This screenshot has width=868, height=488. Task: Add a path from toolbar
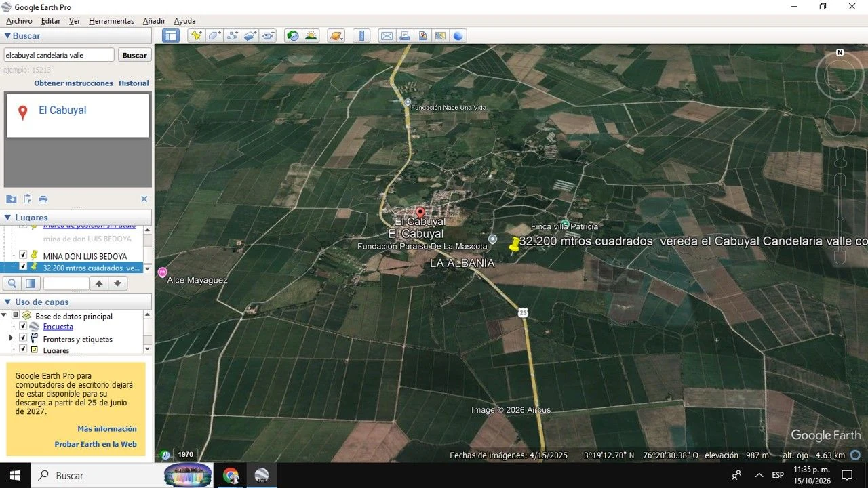(x=233, y=35)
